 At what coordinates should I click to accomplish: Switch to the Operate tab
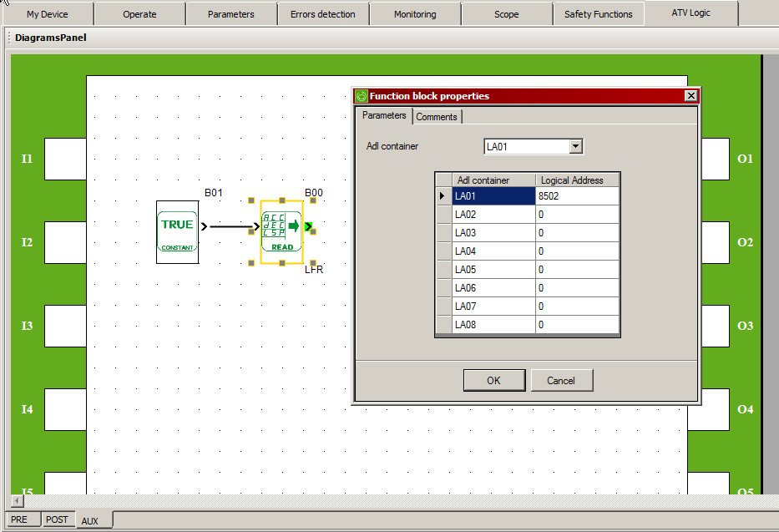tap(139, 14)
